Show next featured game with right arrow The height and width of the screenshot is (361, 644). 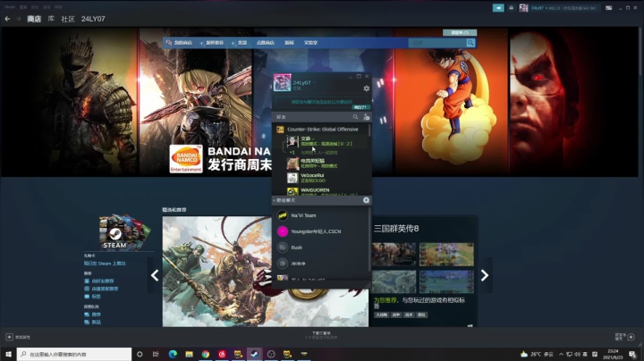point(485,275)
